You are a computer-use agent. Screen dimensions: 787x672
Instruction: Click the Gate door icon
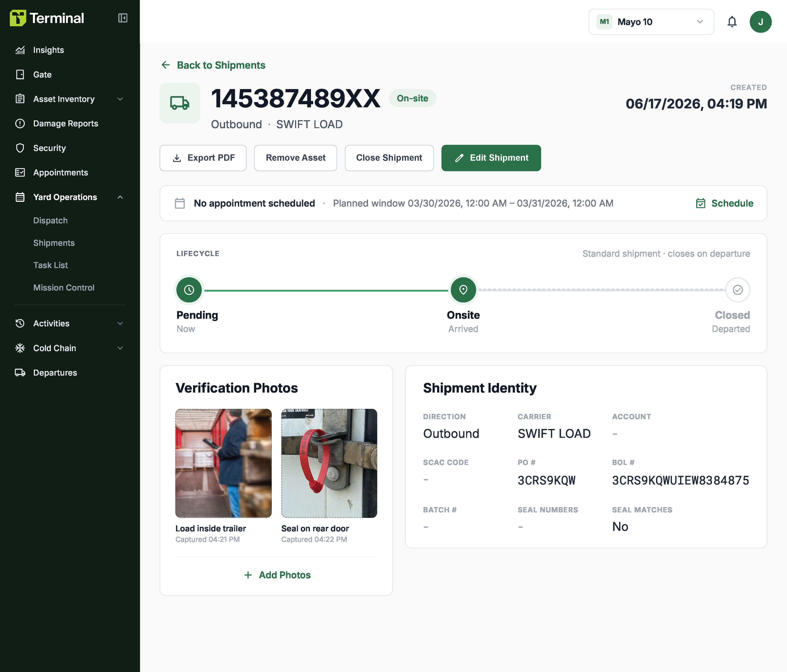[x=20, y=74]
